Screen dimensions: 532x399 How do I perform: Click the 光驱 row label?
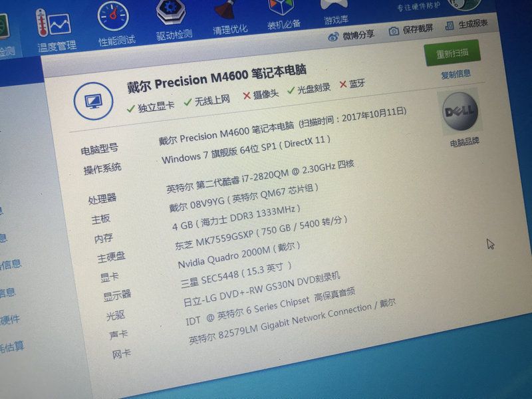click(x=115, y=315)
